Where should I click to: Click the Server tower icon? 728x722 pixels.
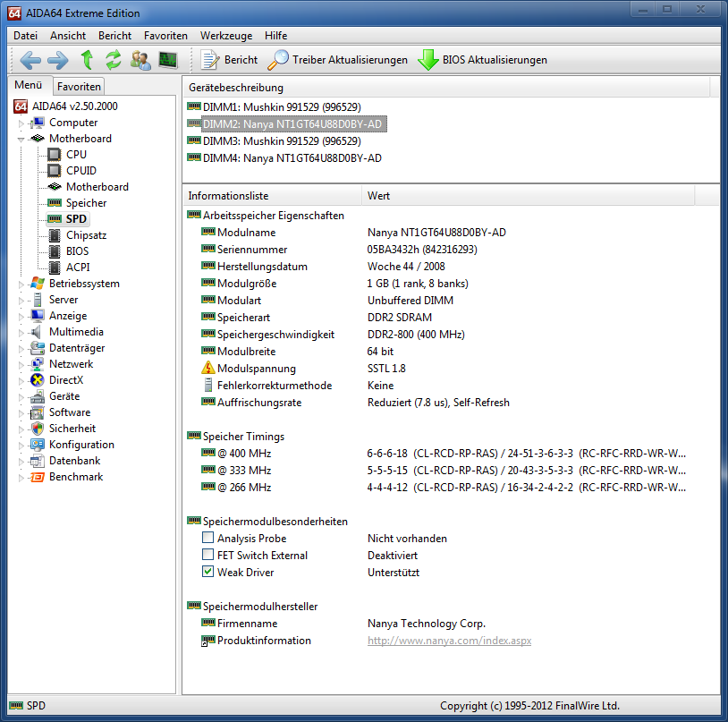(38, 300)
